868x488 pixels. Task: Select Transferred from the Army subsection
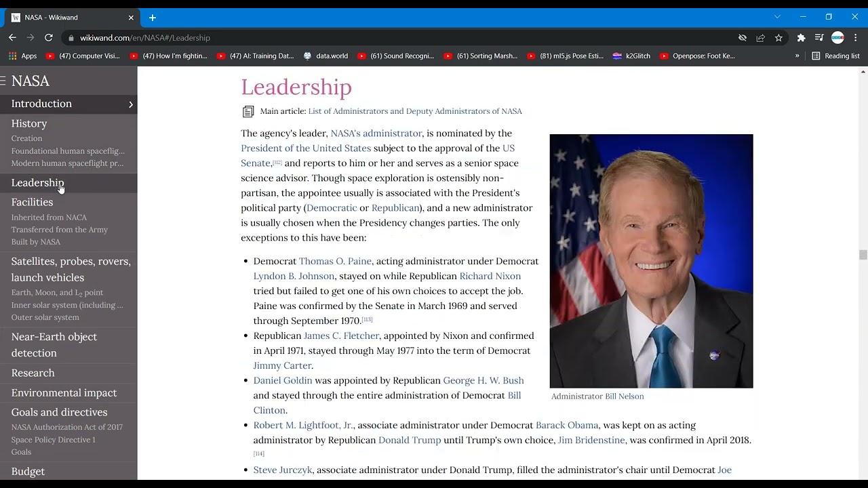coord(60,230)
